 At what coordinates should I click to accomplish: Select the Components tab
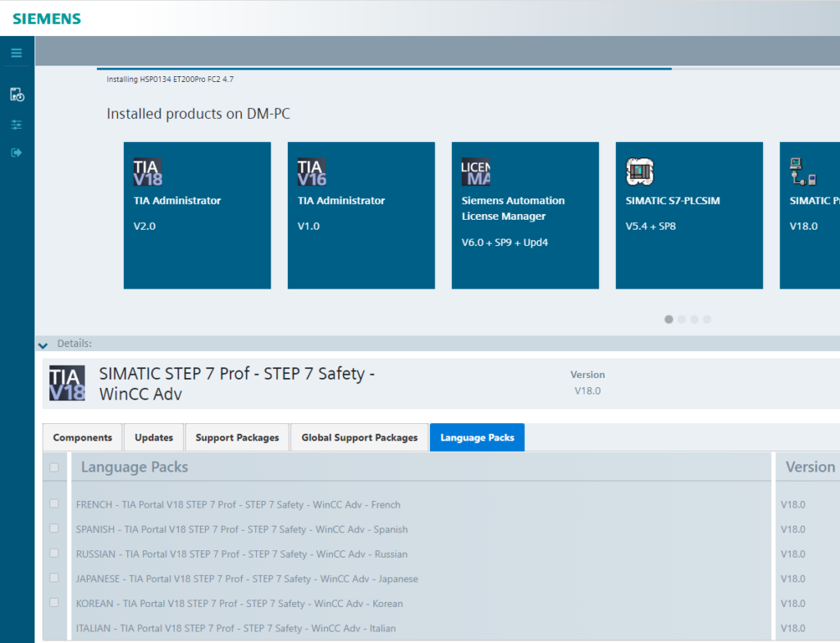click(x=82, y=437)
